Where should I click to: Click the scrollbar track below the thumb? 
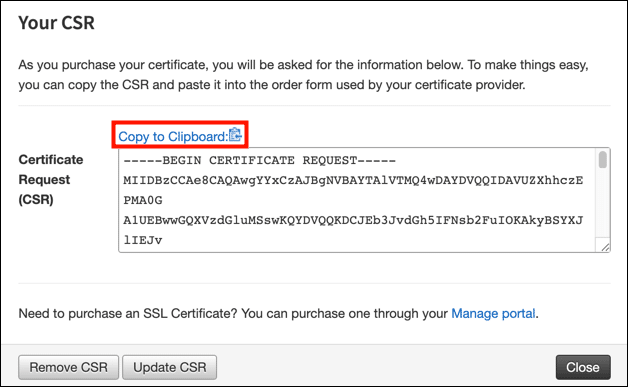(x=602, y=202)
